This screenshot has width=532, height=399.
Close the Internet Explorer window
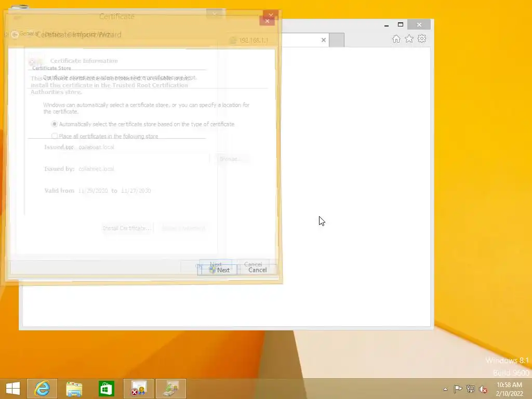[x=419, y=25]
